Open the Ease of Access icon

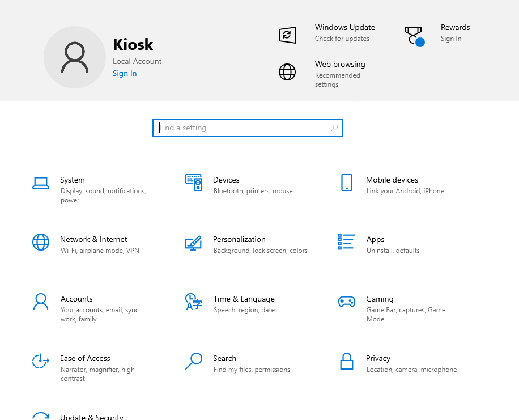click(41, 361)
